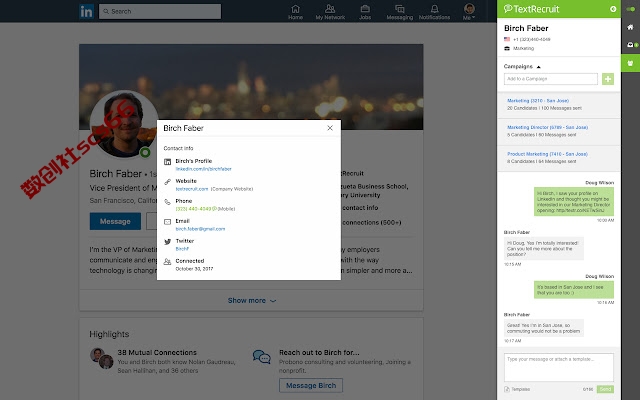
Task: Click the mutual connections avatars thumbnail
Action: [x=102, y=358]
